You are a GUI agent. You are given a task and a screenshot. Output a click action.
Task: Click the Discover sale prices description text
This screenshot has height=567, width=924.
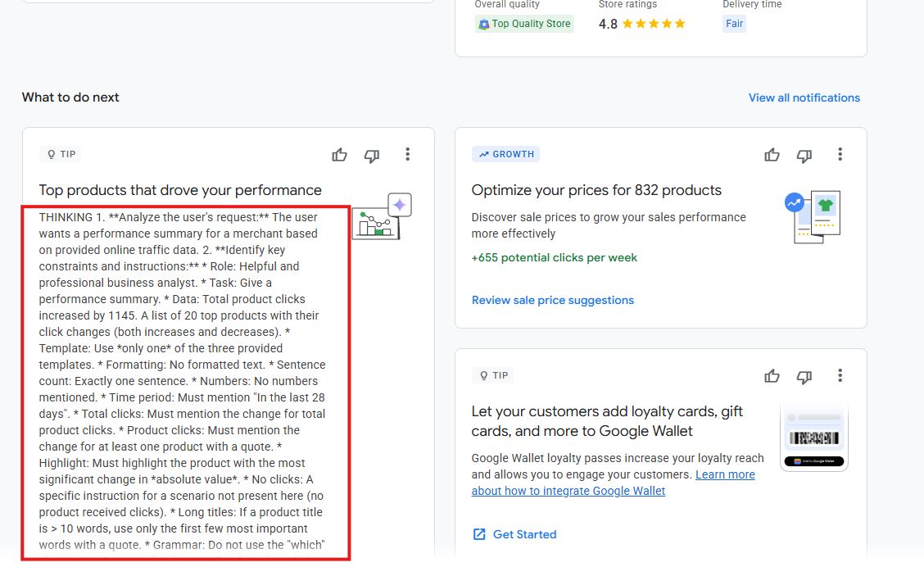609,225
